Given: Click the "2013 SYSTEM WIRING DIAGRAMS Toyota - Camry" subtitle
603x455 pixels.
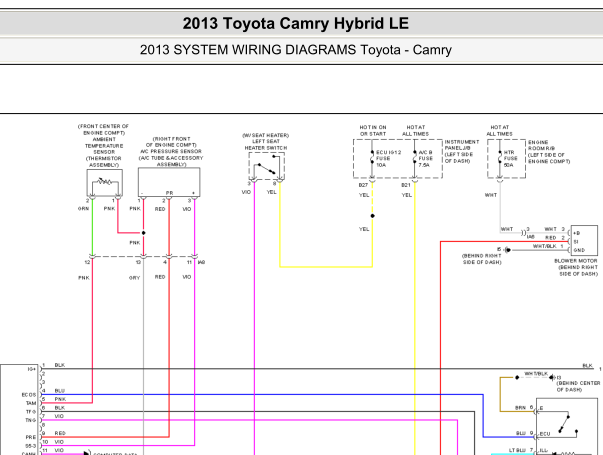Looking at the screenshot, I should coord(295,50).
